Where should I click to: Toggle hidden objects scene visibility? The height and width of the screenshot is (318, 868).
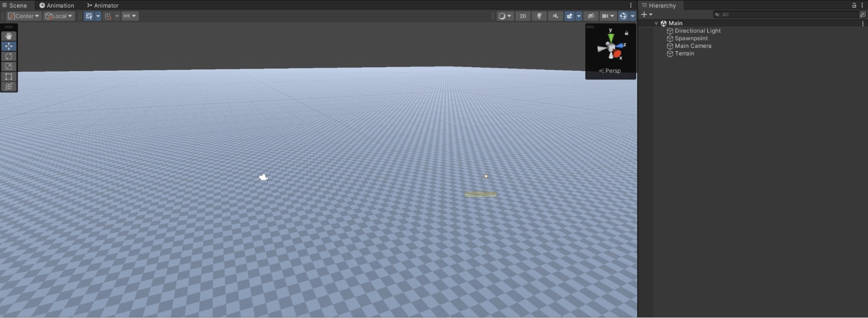[x=591, y=16]
